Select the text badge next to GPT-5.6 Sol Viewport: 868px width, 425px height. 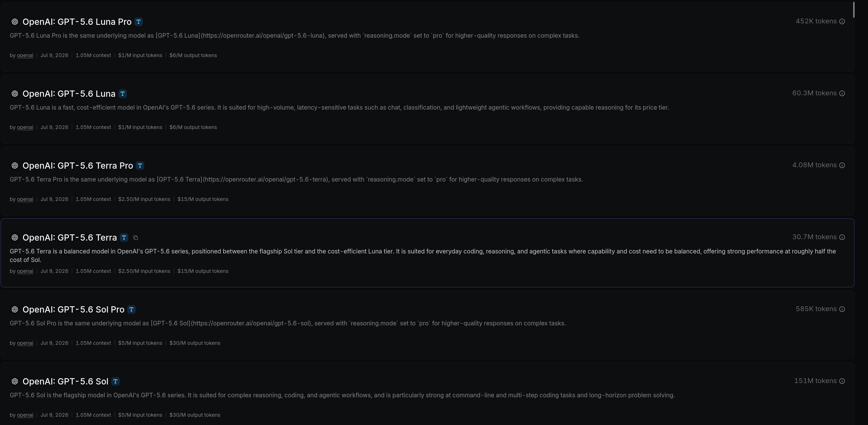(115, 382)
